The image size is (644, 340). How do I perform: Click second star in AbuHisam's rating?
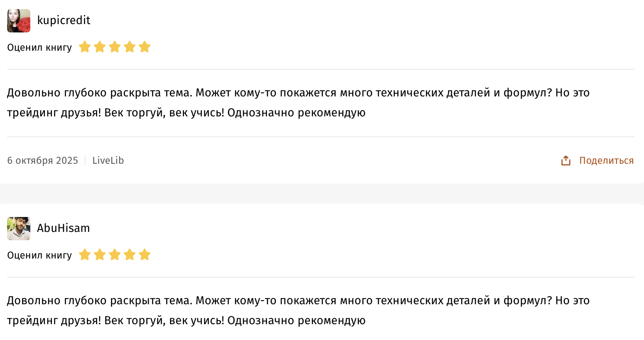click(x=100, y=255)
